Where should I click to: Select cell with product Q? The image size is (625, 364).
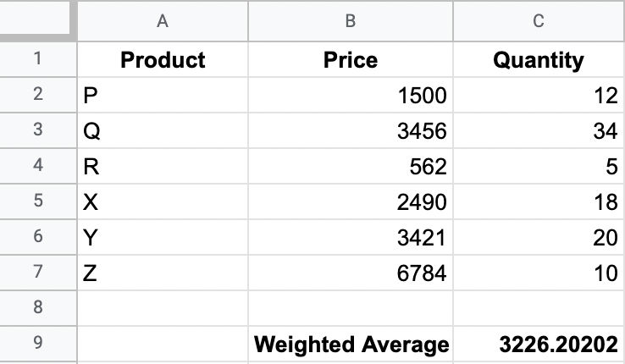pos(163,130)
